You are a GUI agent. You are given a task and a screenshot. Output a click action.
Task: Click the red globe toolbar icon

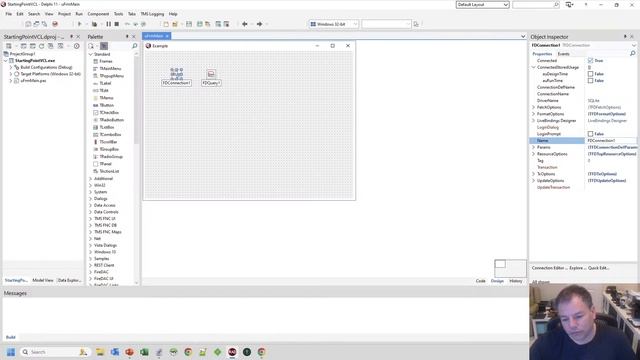pyautogui.click(x=55, y=24)
